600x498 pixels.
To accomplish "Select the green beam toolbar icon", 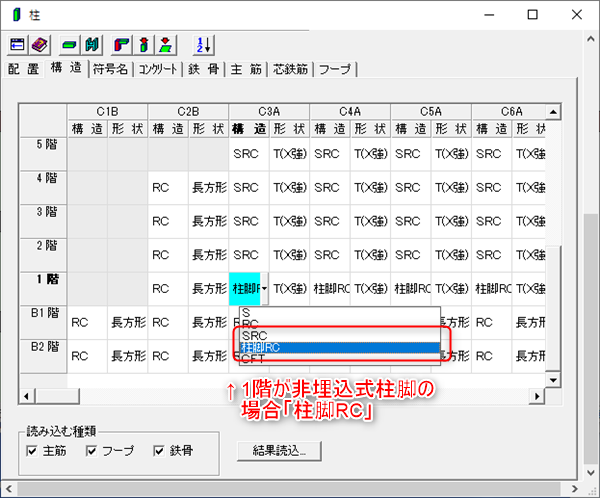I will (70, 45).
